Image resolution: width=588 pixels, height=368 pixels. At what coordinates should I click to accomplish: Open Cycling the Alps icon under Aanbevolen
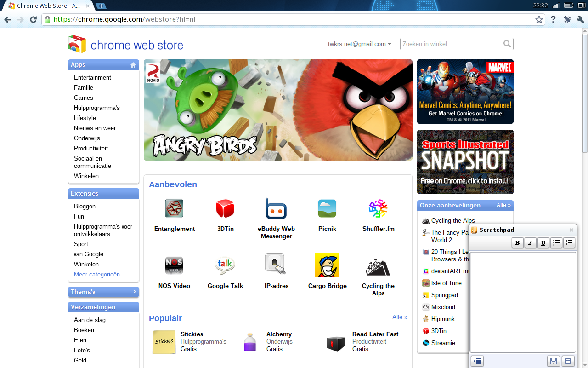tap(378, 266)
